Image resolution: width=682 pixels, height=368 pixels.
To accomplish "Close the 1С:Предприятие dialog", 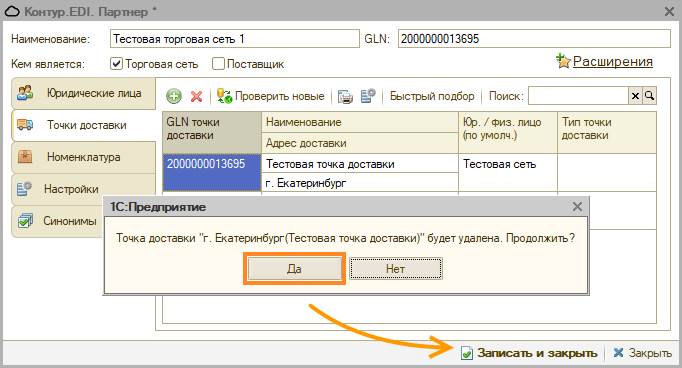I will pyautogui.click(x=577, y=207).
